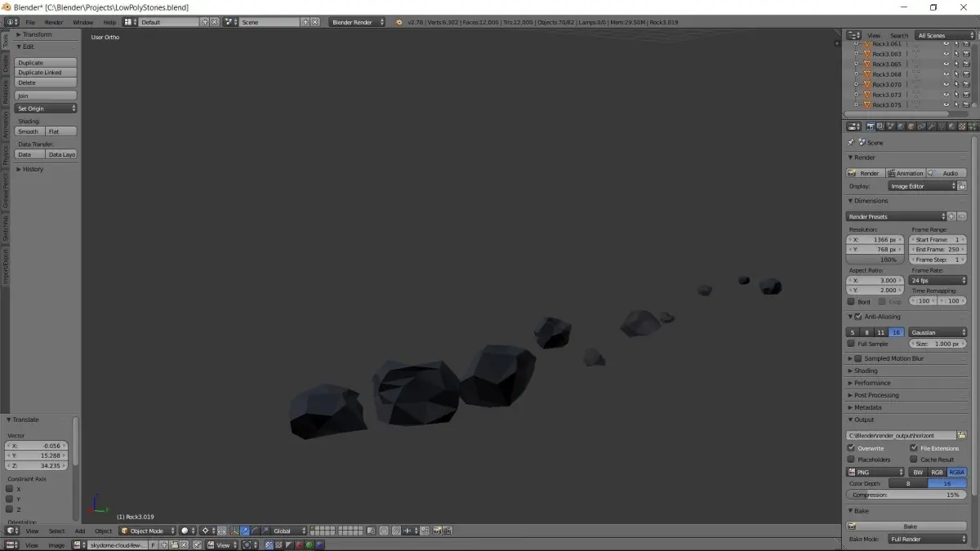Viewport: 980px width, 551px height.
Task: Open the Scene properties tab icon
Action: pos(890,127)
